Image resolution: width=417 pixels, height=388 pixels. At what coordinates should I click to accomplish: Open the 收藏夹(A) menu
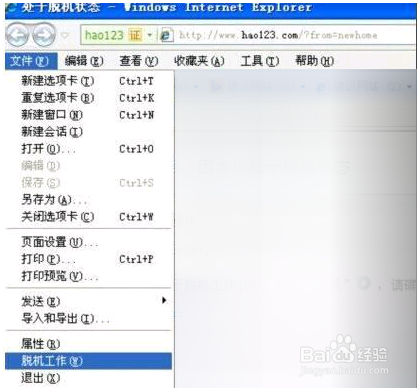click(x=199, y=61)
